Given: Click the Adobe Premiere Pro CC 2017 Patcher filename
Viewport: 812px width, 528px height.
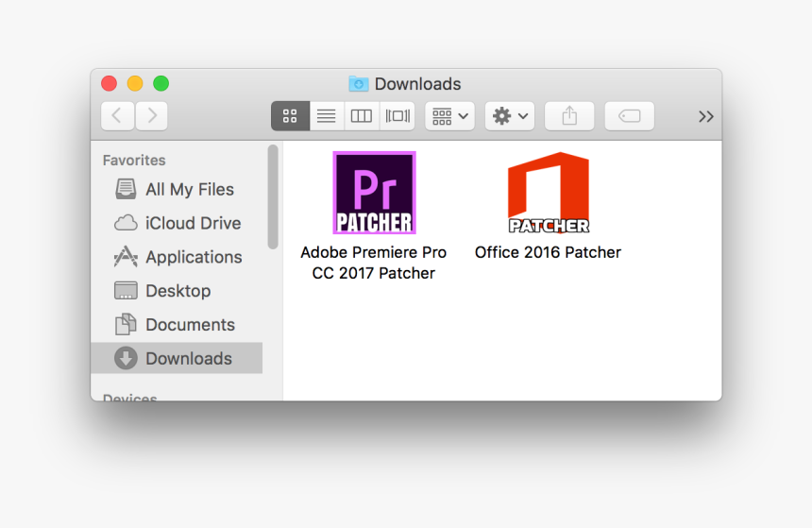Looking at the screenshot, I should 373,263.
